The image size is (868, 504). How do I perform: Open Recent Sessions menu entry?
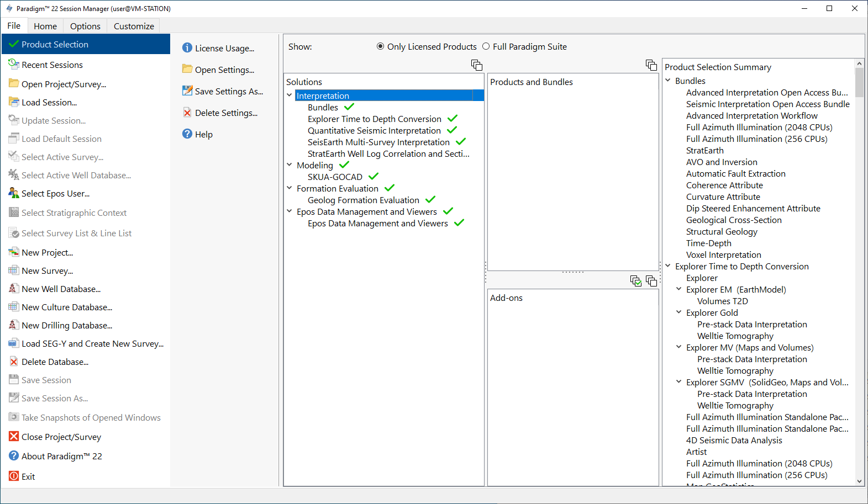86,65
